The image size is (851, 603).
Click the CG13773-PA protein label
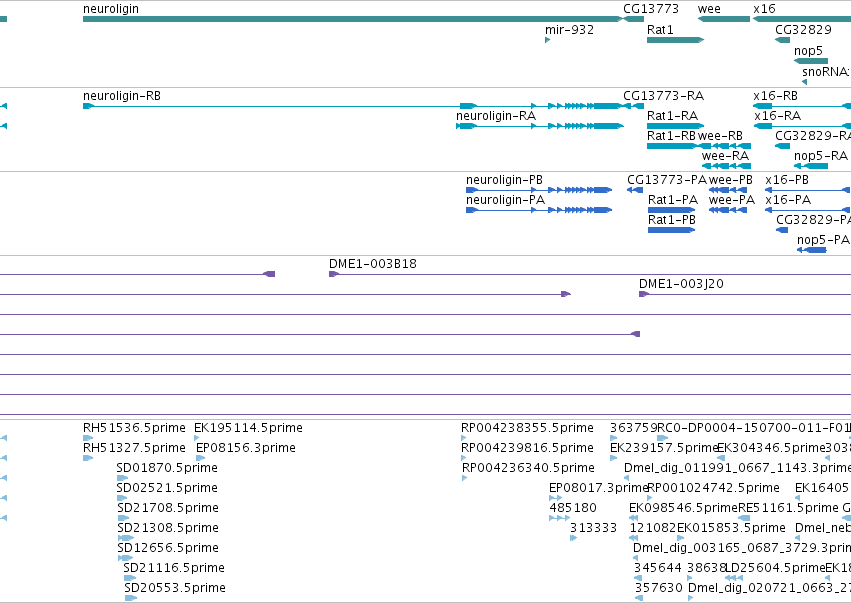[667, 180]
